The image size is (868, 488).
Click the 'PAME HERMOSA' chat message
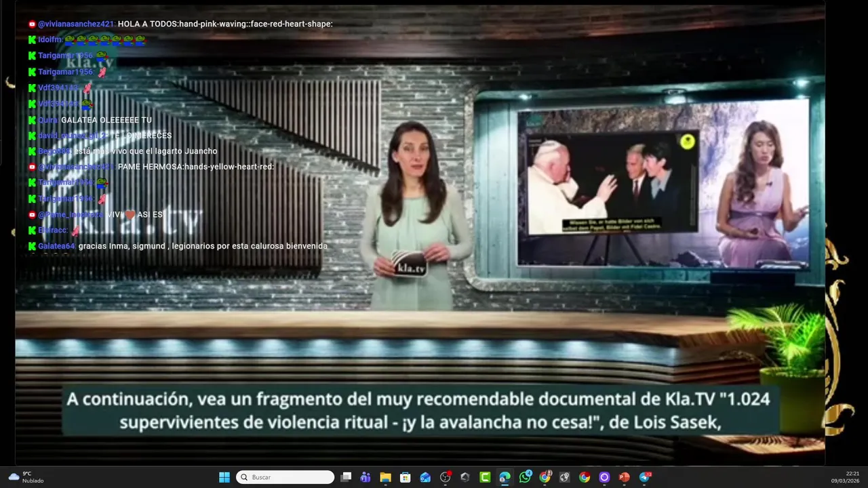(x=196, y=167)
